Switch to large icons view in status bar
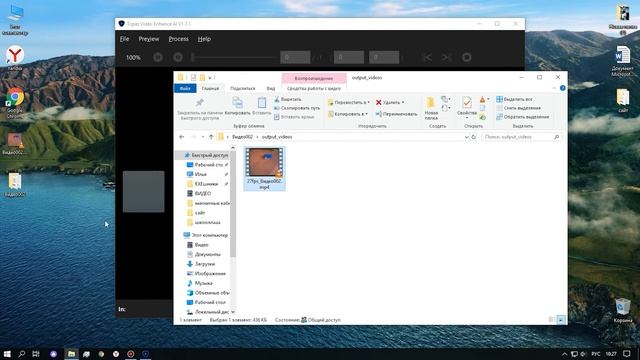The image size is (640, 360). 562,320
